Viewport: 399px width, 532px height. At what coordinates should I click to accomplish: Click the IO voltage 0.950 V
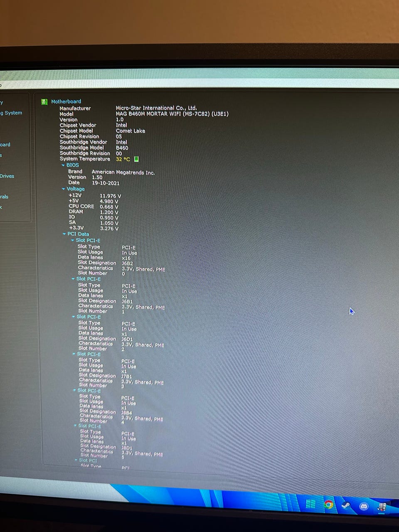click(x=109, y=218)
